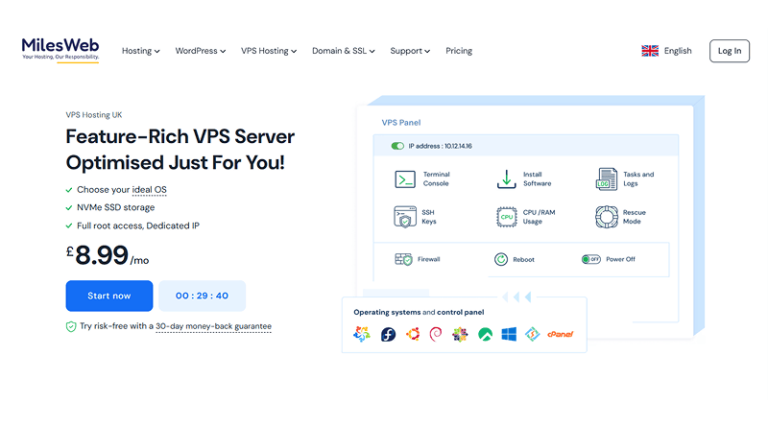Click the Reboot circular arrow icon
This screenshot has height=427, width=768.
[501, 259]
